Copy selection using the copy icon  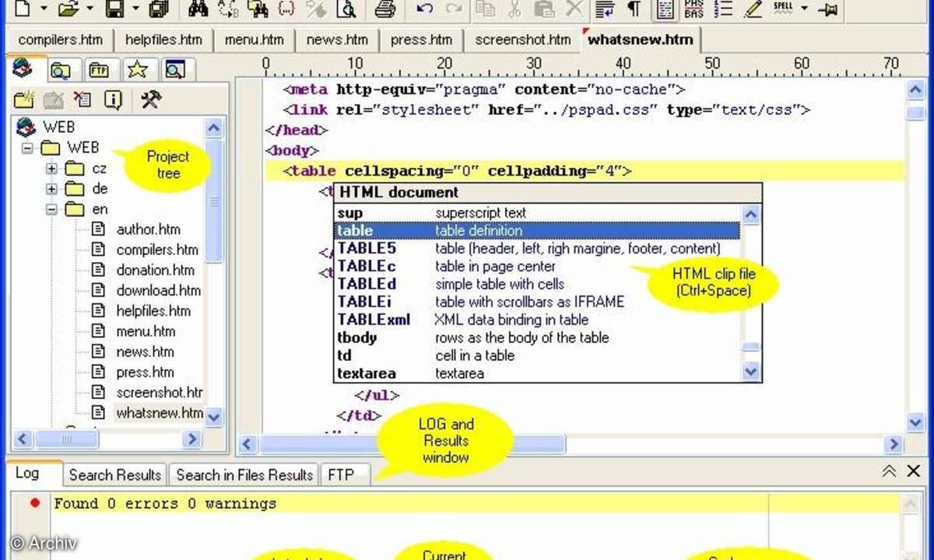[x=486, y=9]
